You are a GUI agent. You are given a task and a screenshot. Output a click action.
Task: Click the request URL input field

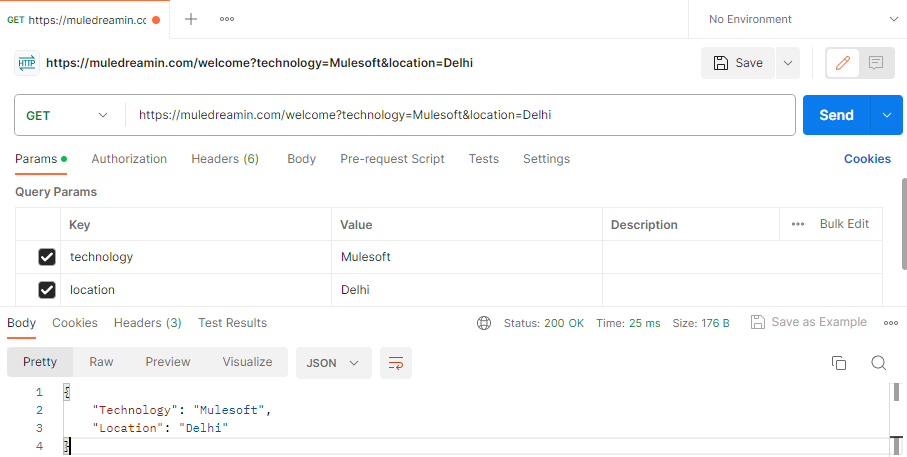[460, 115]
